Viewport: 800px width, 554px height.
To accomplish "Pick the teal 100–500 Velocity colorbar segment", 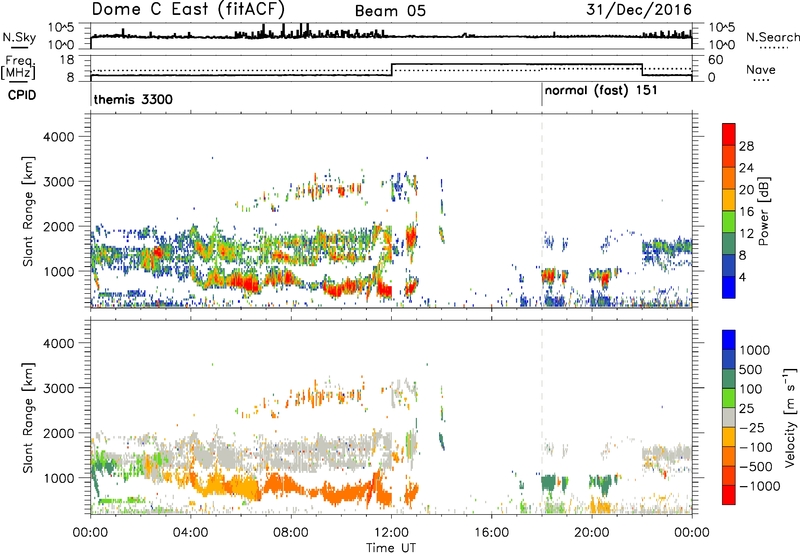I will (x=729, y=379).
